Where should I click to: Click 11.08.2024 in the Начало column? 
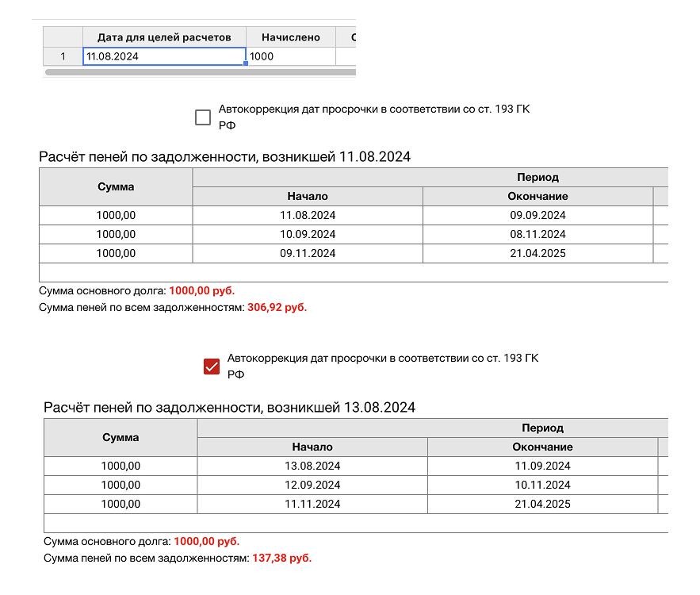point(308,215)
